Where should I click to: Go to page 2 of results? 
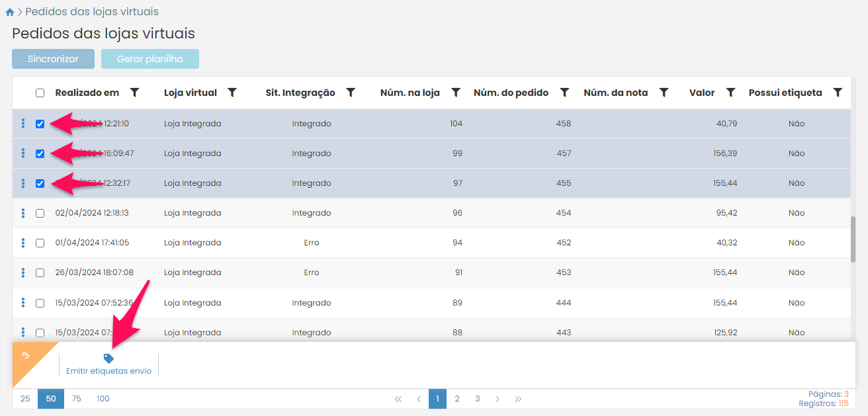(457, 399)
